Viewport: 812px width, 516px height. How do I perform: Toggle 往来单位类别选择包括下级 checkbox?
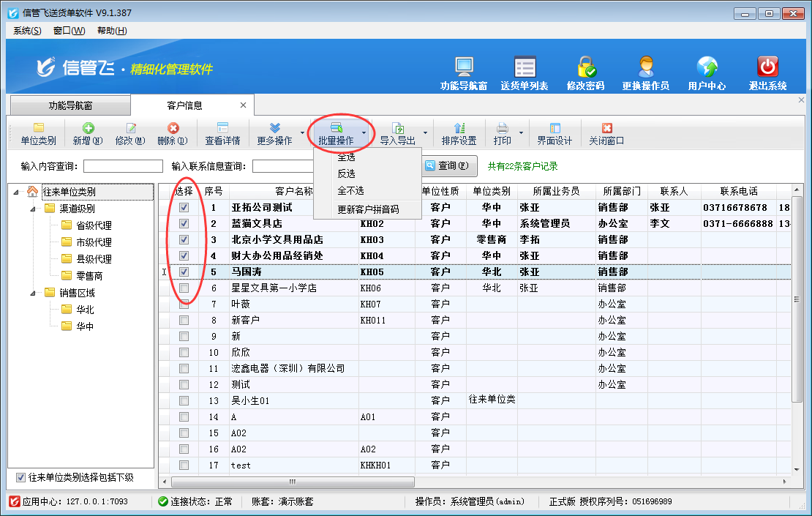click(x=20, y=477)
